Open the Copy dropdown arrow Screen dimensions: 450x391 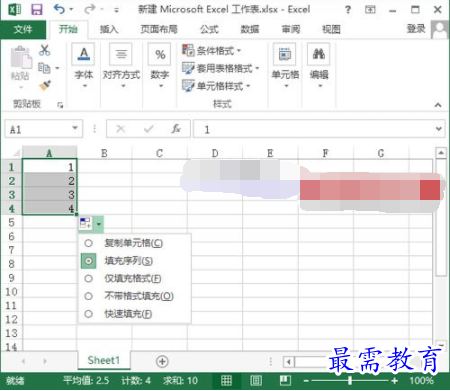(57, 68)
